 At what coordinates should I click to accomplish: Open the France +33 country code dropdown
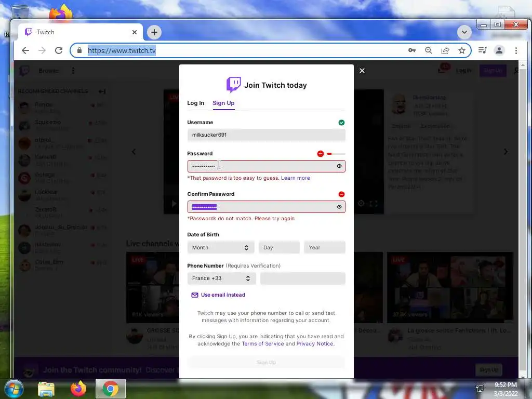point(221,278)
